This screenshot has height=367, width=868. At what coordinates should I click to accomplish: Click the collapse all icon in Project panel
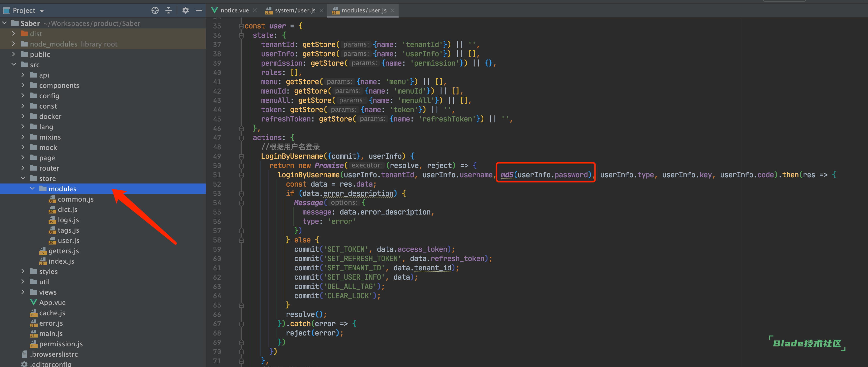(169, 10)
